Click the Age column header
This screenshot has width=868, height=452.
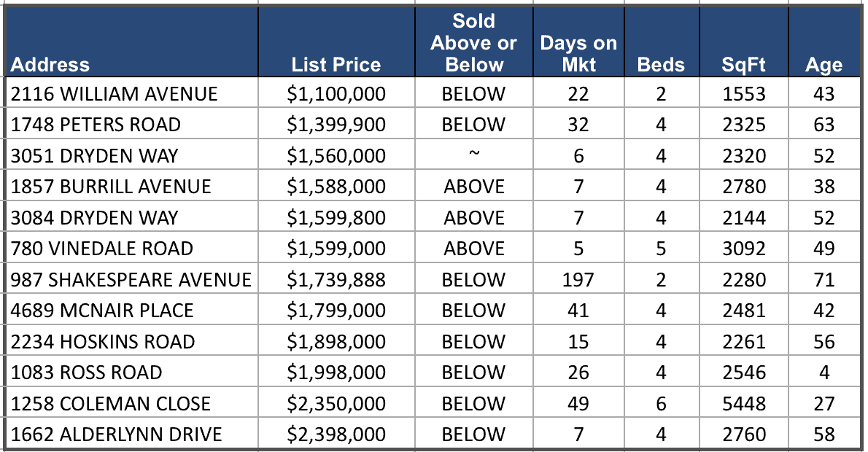point(824,64)
